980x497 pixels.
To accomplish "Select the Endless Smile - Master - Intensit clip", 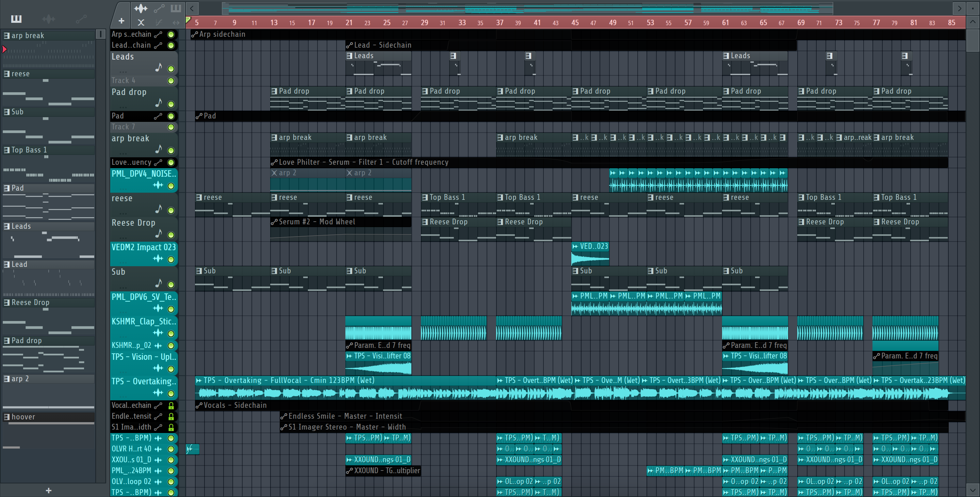I will point(622,416).
